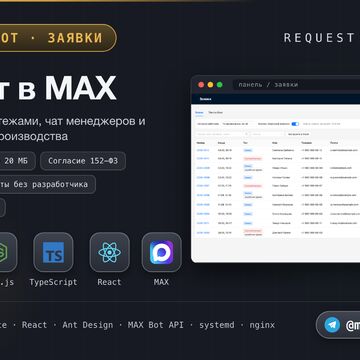Viewport: 360px width, 360px height.
Task: Click the TypeScript TS logo tile
Action: pos(53,252)
